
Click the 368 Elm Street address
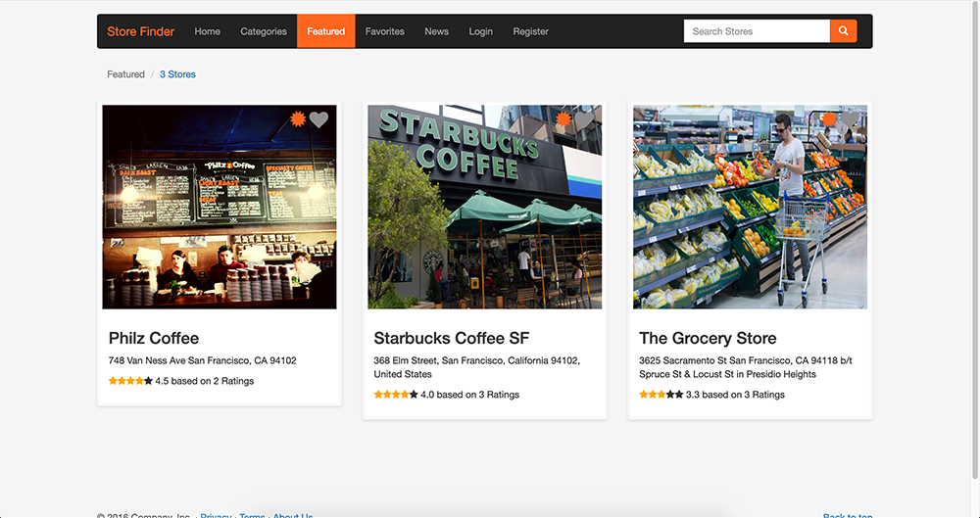tap(477, 367)
